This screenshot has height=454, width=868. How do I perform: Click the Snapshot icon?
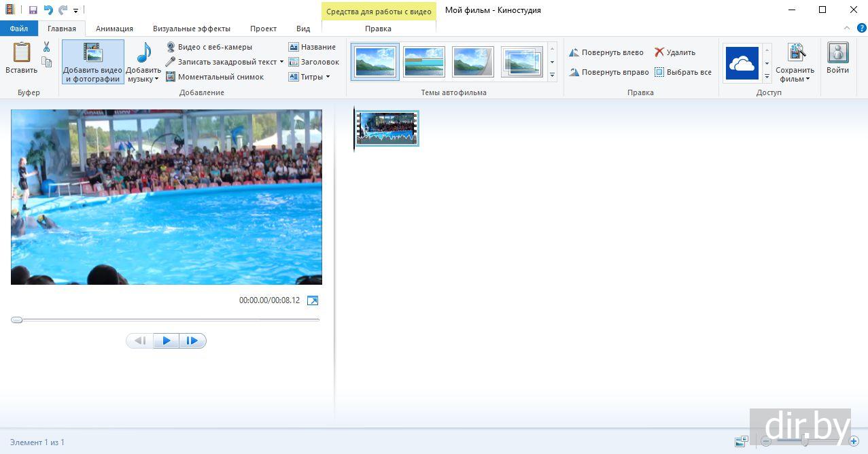pos(171,77)
